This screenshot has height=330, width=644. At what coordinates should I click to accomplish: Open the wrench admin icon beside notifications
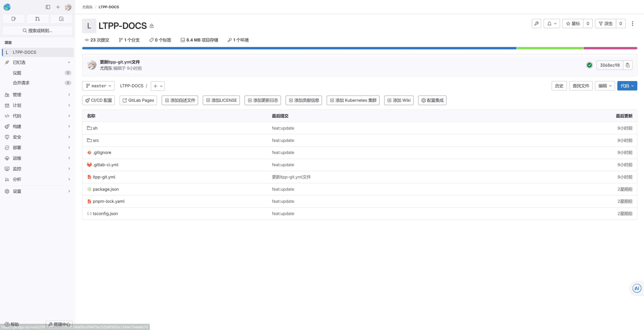click(536, 23)
